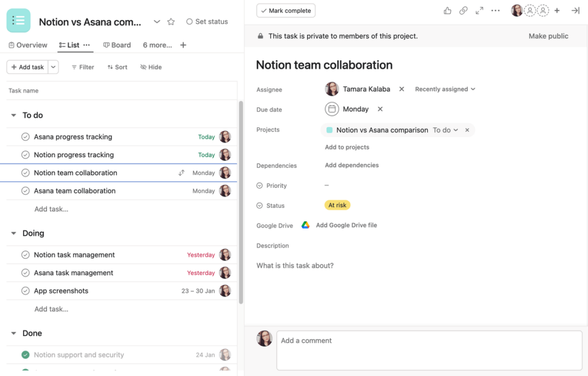The height and width of the screenshot is (376, 588).
Task: Click the Google Drive icon next to Add file
Action: (305, 225)
